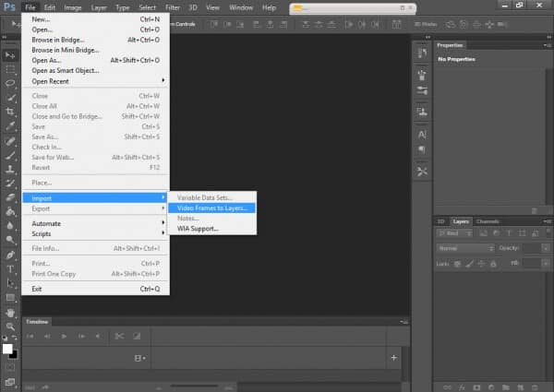Open the Character panel icon
The width and height of the screenshot is (554, 392).
pyautogui.click(x=422, y=135)
